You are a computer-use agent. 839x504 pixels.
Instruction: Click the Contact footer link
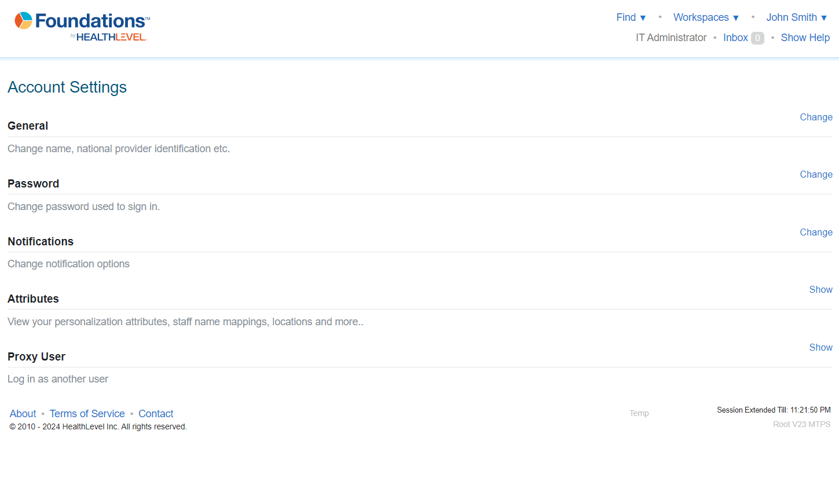tap(156, 414)
